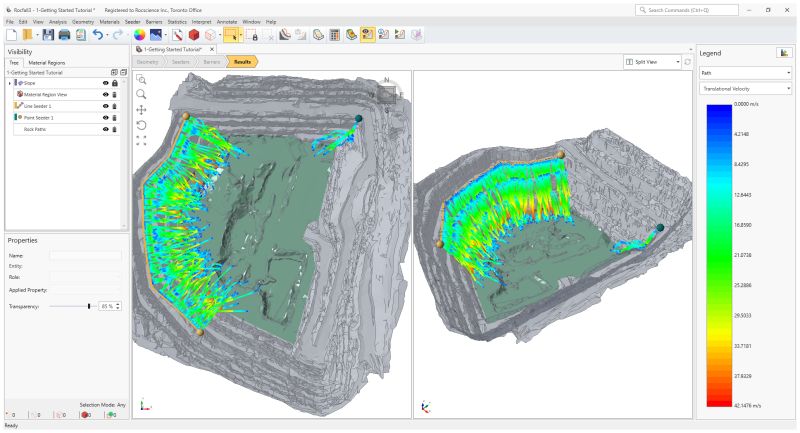Screen dimensions: 800x433
Task: Click the Search Commands input field
Action: point(687,10)
